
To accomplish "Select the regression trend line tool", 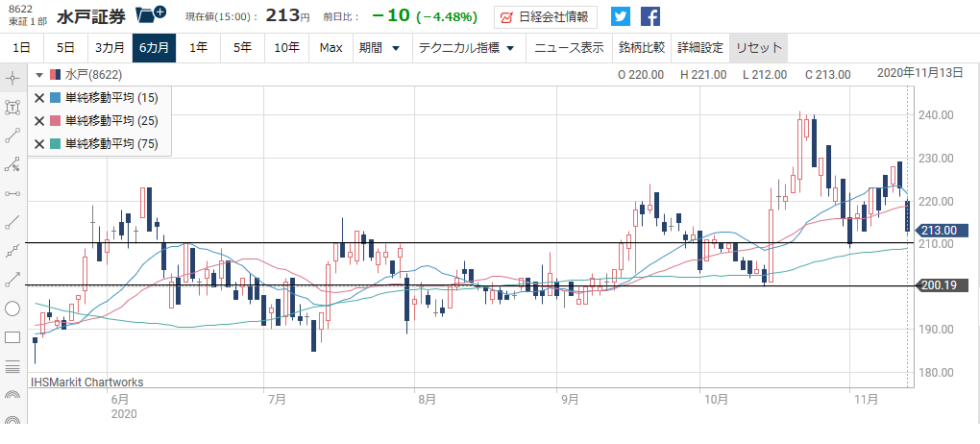I will tap(12, 251).
